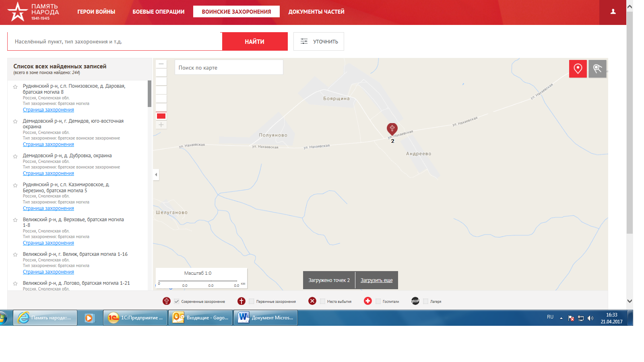Open the Герои войны section
Screen dimensions: 644x362
pos(96,12)
